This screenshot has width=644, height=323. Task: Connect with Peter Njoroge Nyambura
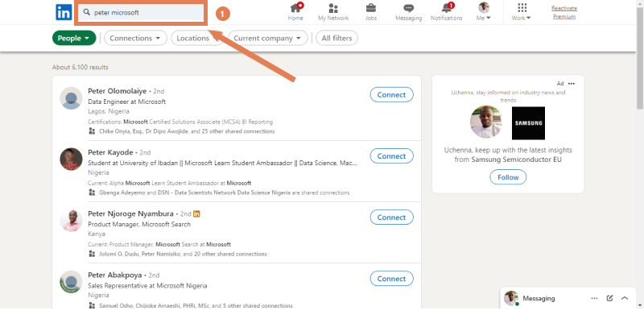[391, 217]
